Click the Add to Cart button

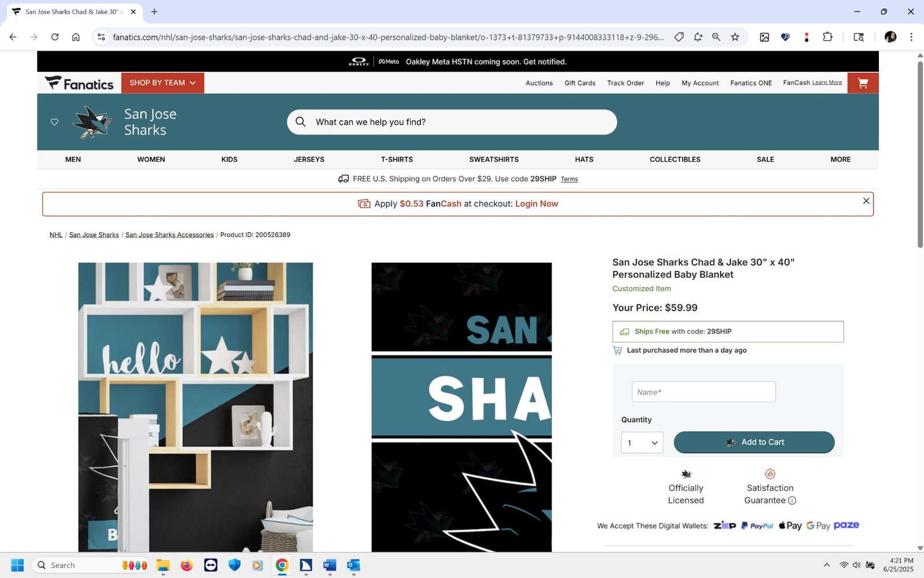(754, 442)
